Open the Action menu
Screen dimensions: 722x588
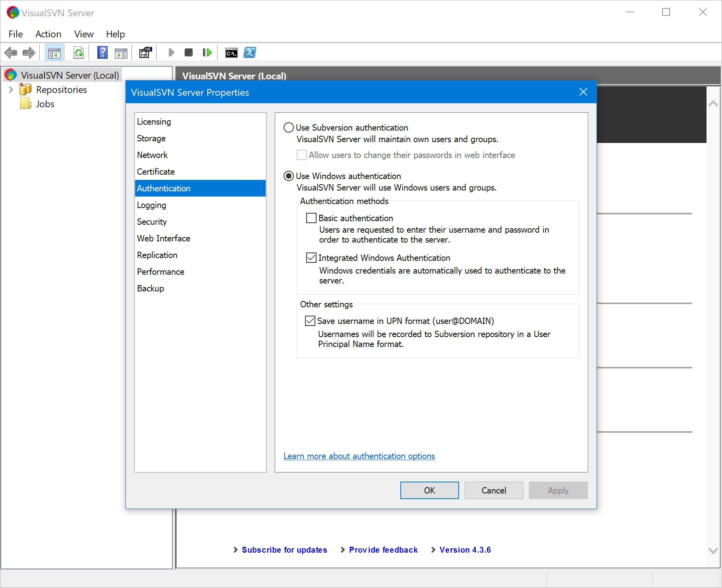[48, 34]
